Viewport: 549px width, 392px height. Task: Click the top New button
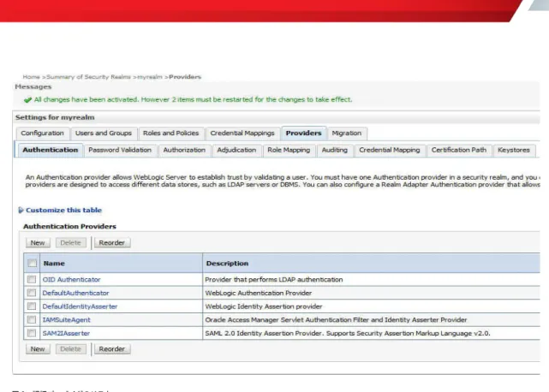click(38, 242)
